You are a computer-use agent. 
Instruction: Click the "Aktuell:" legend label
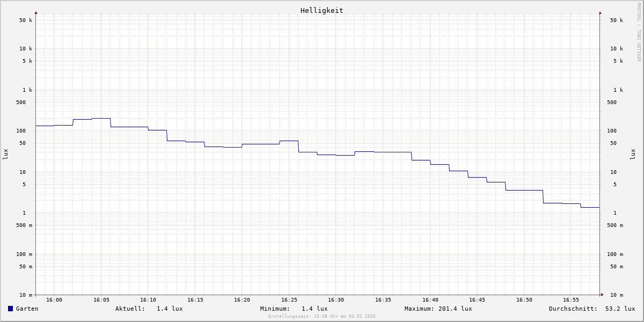(130, 309)
